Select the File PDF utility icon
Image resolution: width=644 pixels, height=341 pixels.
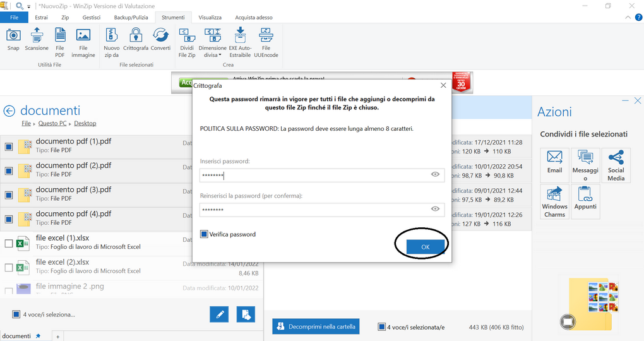click(x=60, y=36)
